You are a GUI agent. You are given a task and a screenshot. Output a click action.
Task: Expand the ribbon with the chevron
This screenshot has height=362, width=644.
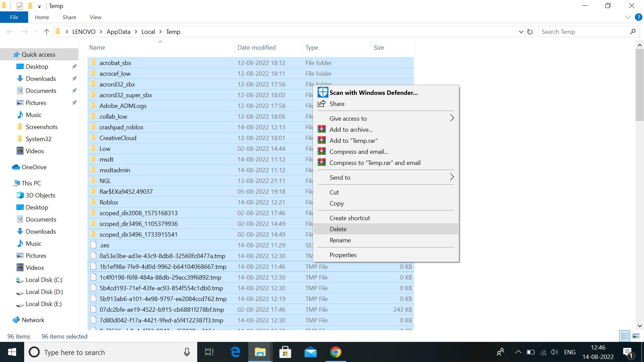(628, 17)
